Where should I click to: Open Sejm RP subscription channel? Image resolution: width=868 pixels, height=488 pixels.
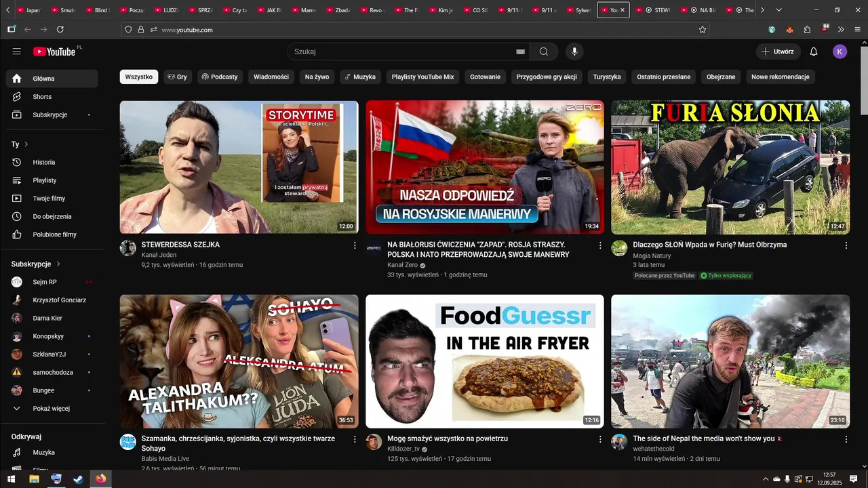click(52, 282)
